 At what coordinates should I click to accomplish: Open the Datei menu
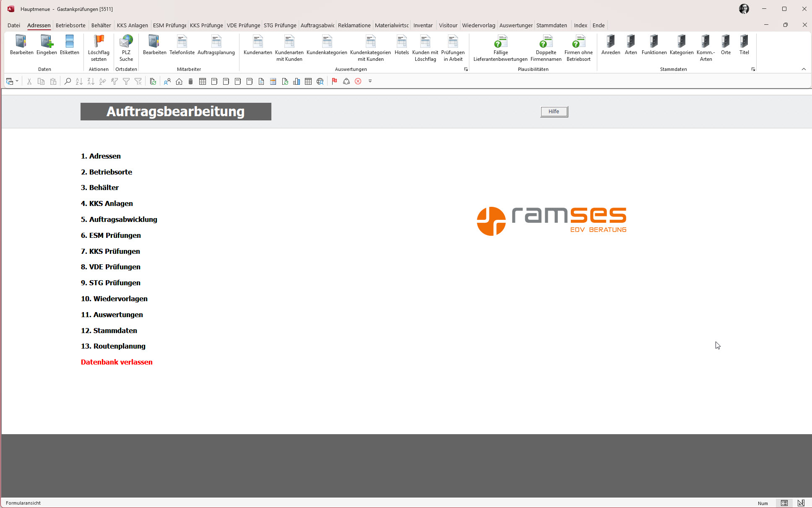coord(14,25)
